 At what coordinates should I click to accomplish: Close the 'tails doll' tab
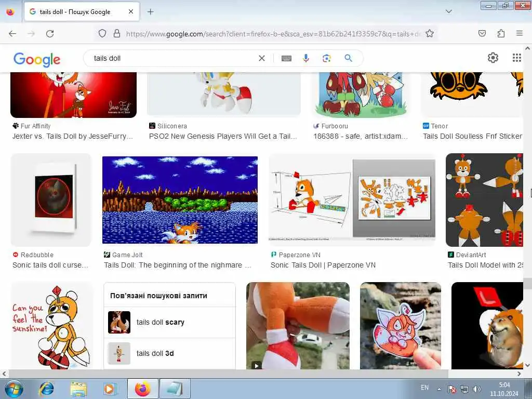click(131, 12)
